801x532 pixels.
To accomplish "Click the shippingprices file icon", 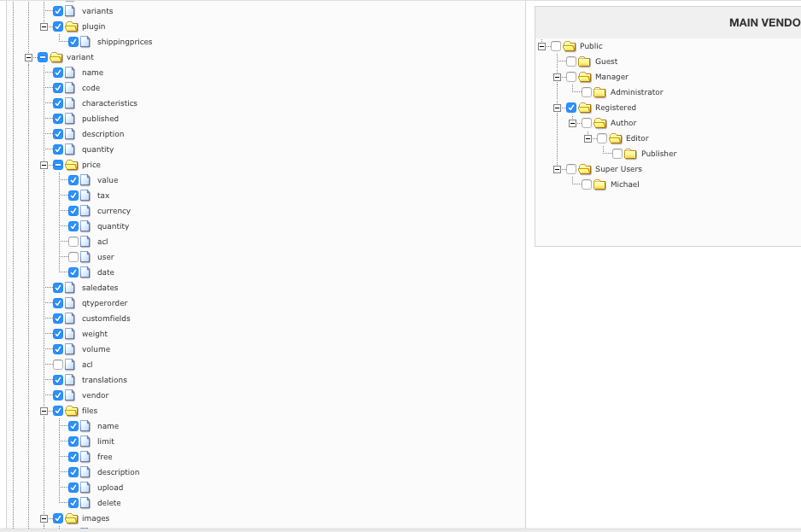I will (x=87, y=42).
